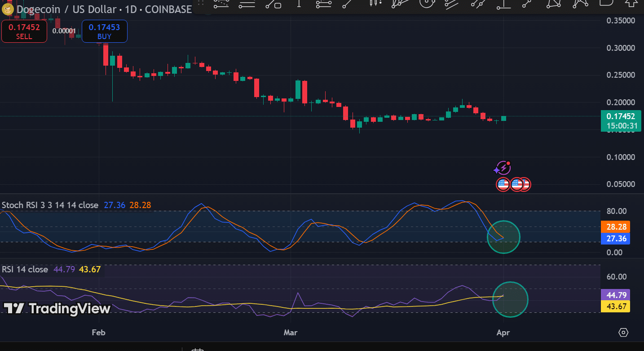The height and width of the screenshot is (351, 644).
Task: Click the green current price label 0.17452
Action: click(621, 121)
